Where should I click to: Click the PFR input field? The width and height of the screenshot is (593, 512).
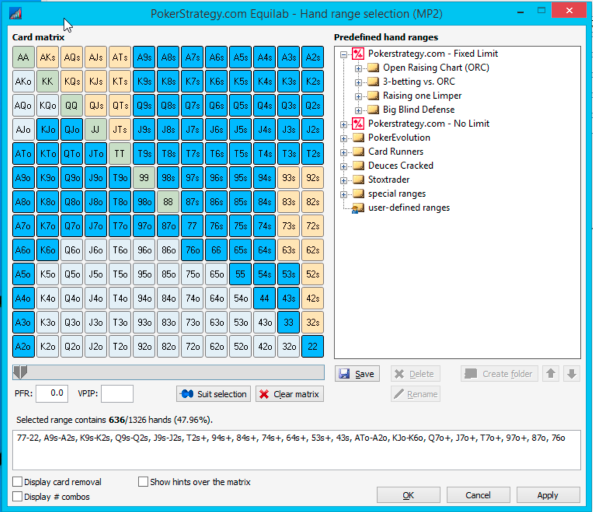[52, 394]
